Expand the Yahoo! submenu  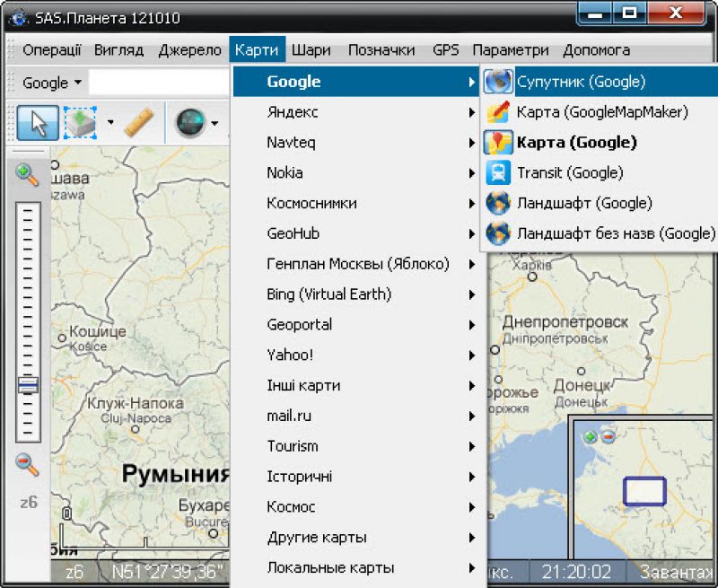(x=356, y=355)
